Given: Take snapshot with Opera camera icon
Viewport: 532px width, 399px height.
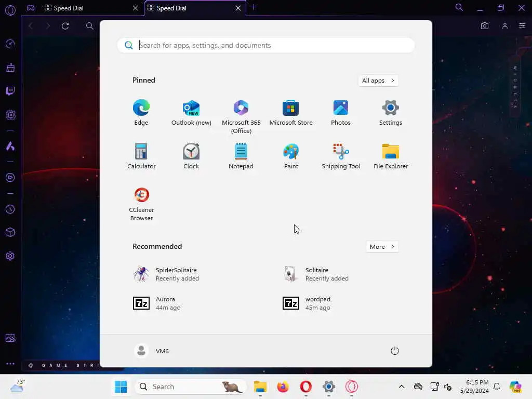Looking at the screenshot, I should tap(485, 26).
